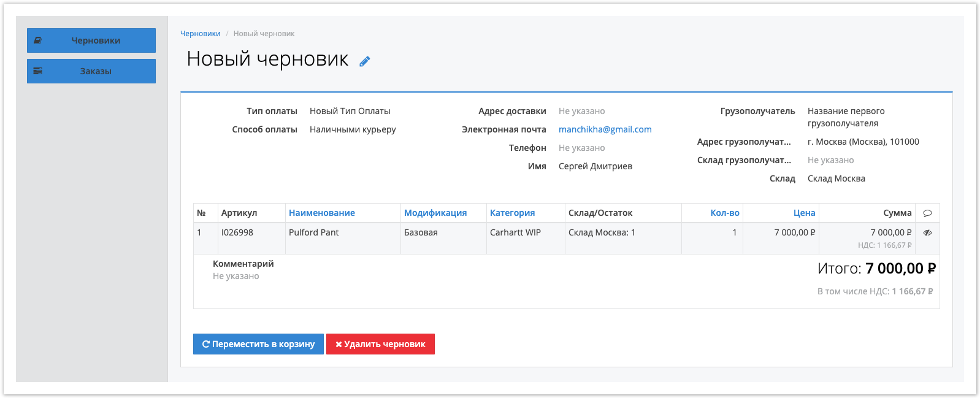The width and height of the screenshot is (980, 398).
Task: Go to Черновики breadcrumb link
Action: click(200, 34)
